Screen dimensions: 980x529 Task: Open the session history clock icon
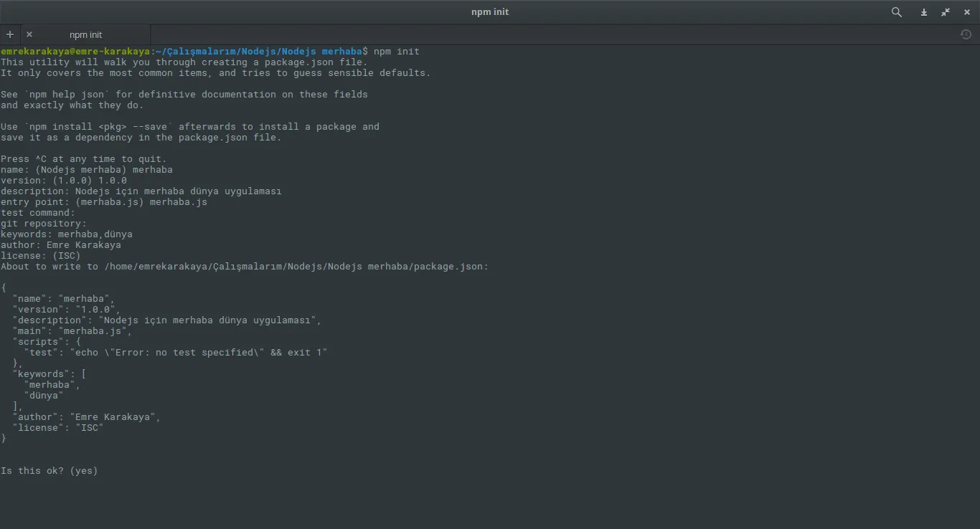pos(966,34)
